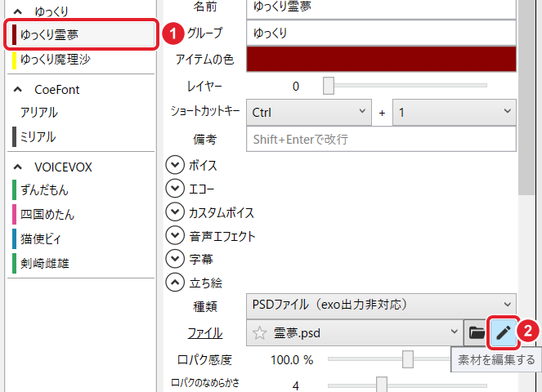Click the ファイル underlined link label
The height and width of the screenshot is (392, 542).
click(x=205, y=333)
